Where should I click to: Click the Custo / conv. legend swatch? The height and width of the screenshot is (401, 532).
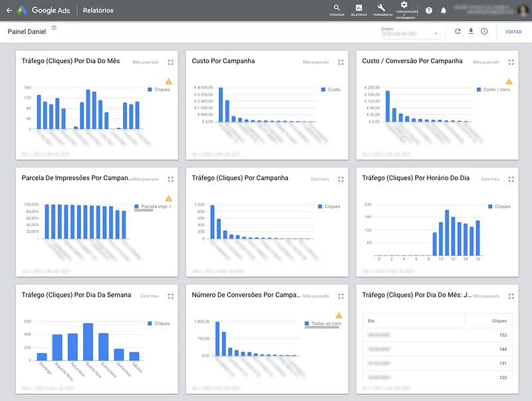pos(479,90)
